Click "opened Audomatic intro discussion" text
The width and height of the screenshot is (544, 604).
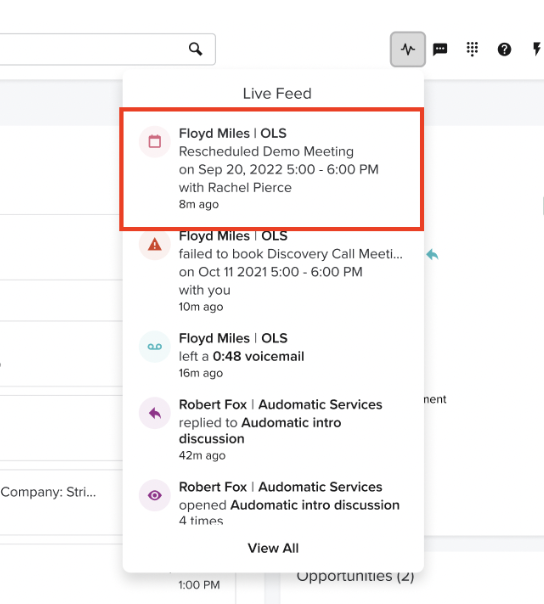pyautogui.click(x=289, y=505)
